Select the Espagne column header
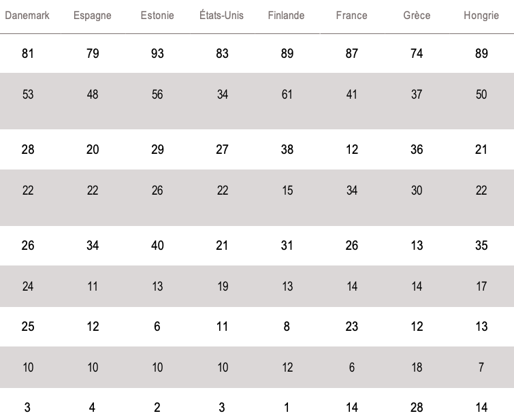 pos(93,16)
